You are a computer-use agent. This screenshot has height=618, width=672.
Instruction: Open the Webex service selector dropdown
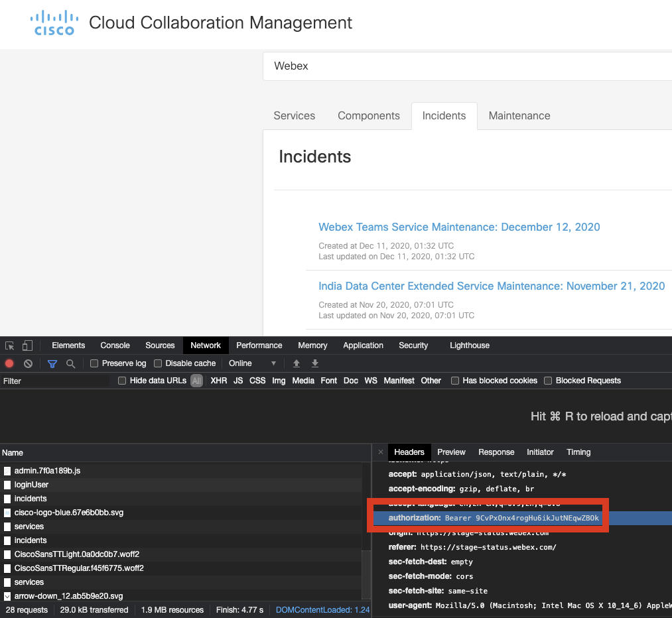pyautogui.click(x=467, y=66)
